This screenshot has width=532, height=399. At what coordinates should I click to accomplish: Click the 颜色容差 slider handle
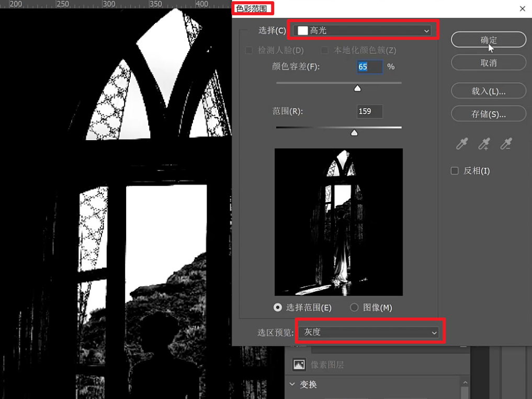point(357,88)
